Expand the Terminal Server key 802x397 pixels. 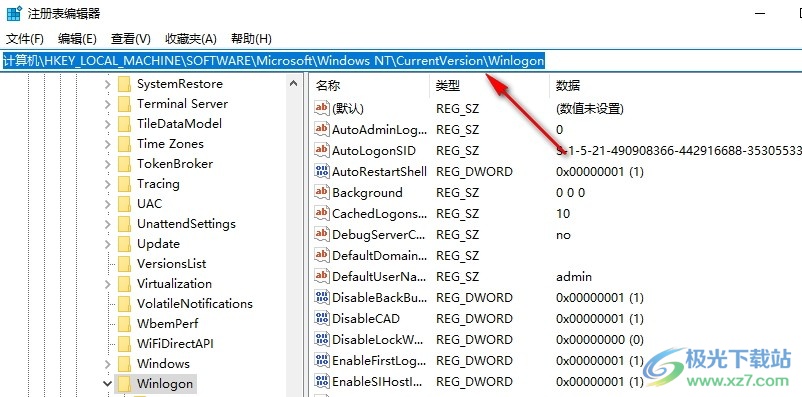point(107,104)
